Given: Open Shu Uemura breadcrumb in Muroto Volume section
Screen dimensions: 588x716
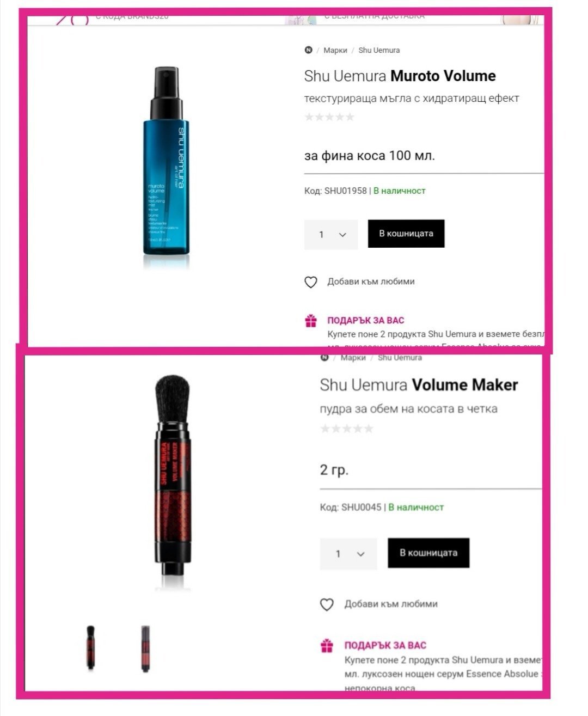Looking at the screenshot, I should (x=379, y=50).
